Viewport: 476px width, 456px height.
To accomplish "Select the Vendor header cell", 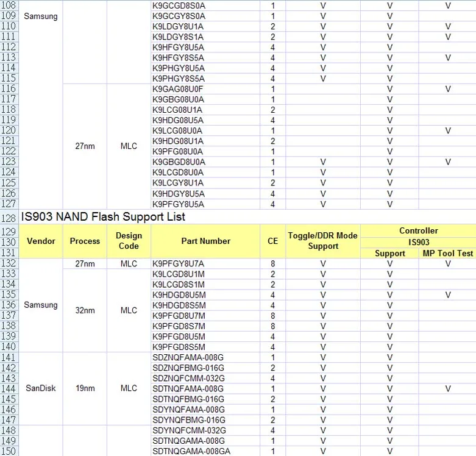I will click(41, 241).
